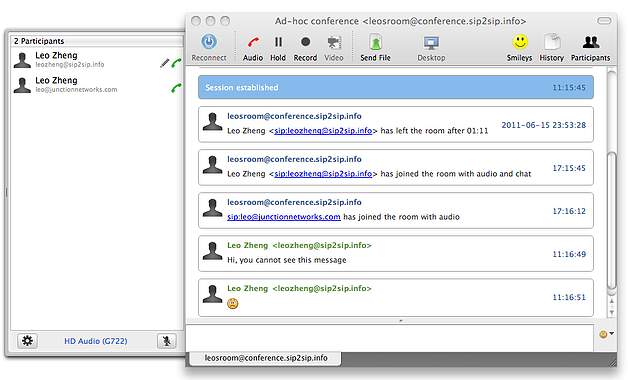
Task: Select the leosroom@conference.sip2sip.info tab
Action: click(266, 358)
